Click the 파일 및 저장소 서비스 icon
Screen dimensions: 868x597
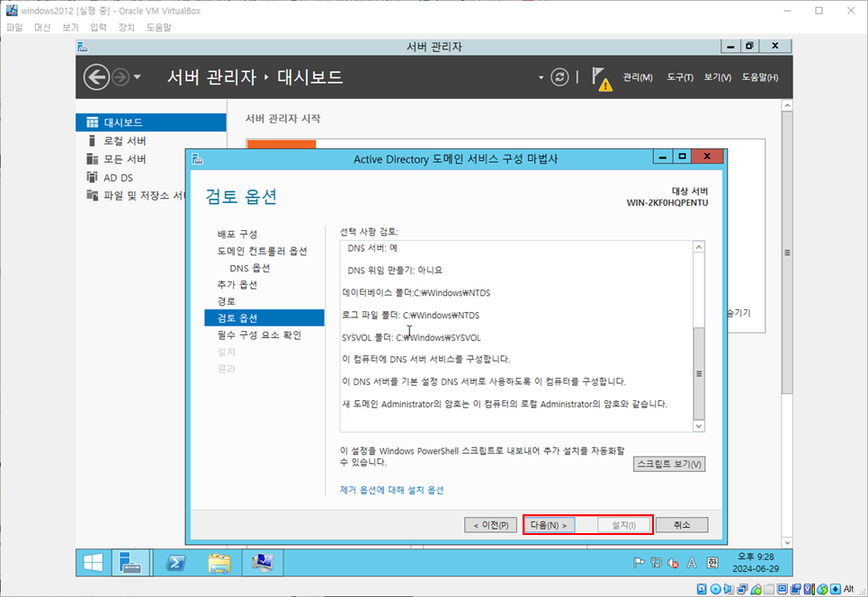click(x=92, y=195)
